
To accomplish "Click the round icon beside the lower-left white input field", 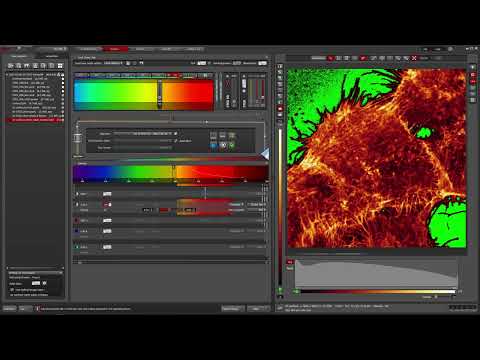I will pos(45,283).
